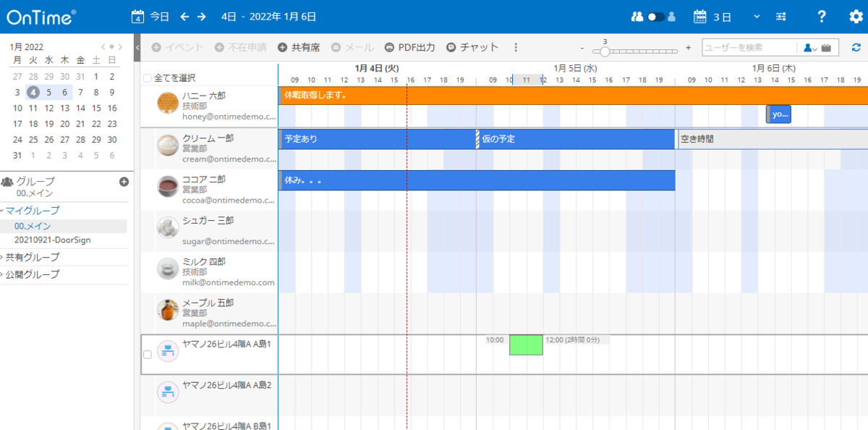Click the group people icon beside the switch
Screen dimensions: 868x430
pos(637,17)
